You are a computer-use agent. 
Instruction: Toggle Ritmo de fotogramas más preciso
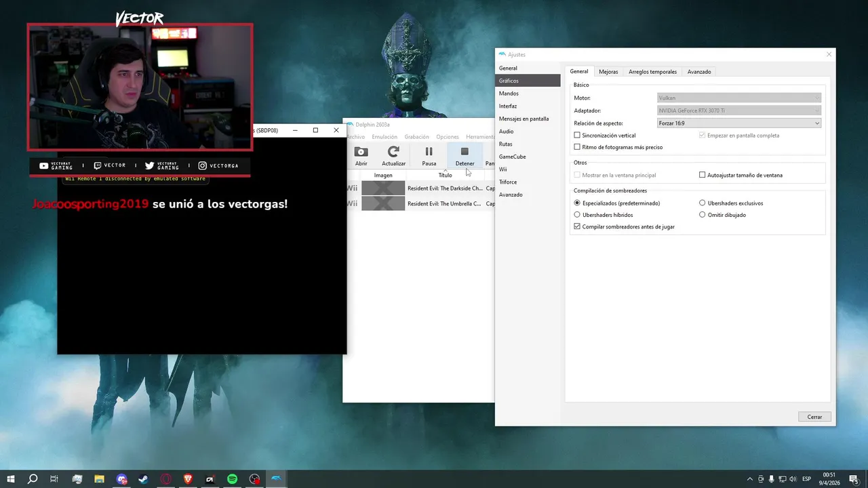point(577,147)
